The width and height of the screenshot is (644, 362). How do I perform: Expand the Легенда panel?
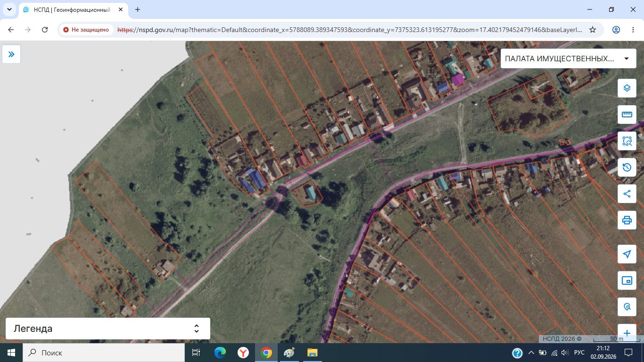point(108,329)
